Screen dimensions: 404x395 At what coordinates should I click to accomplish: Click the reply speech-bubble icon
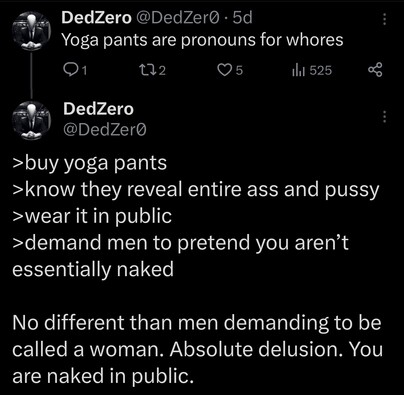(x=70, y=70)
